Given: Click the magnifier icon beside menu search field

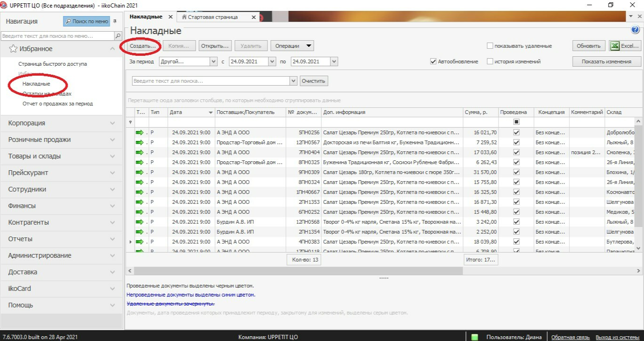Looking at the screenshot, I should click(x=118, y=36).
